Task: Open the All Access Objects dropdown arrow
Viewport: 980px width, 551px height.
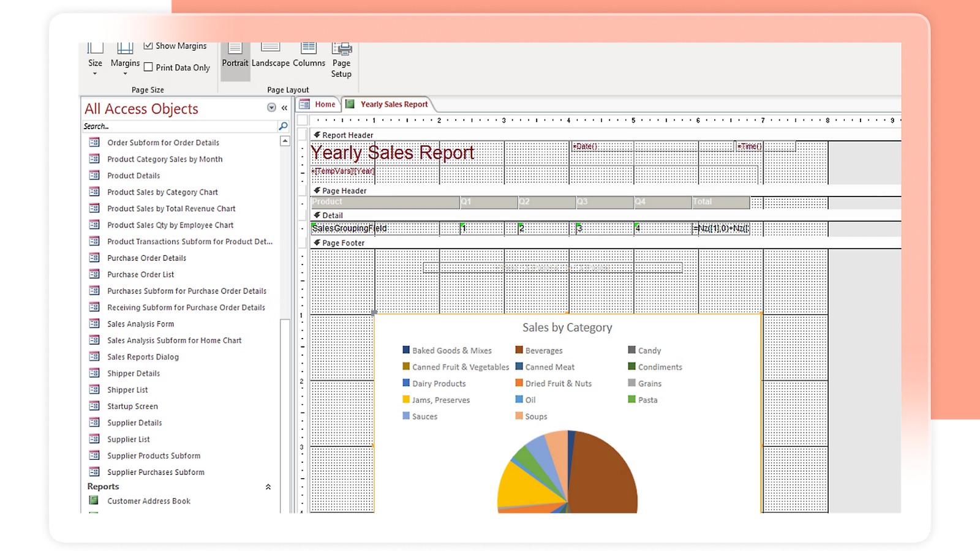Action: [271, 108]
